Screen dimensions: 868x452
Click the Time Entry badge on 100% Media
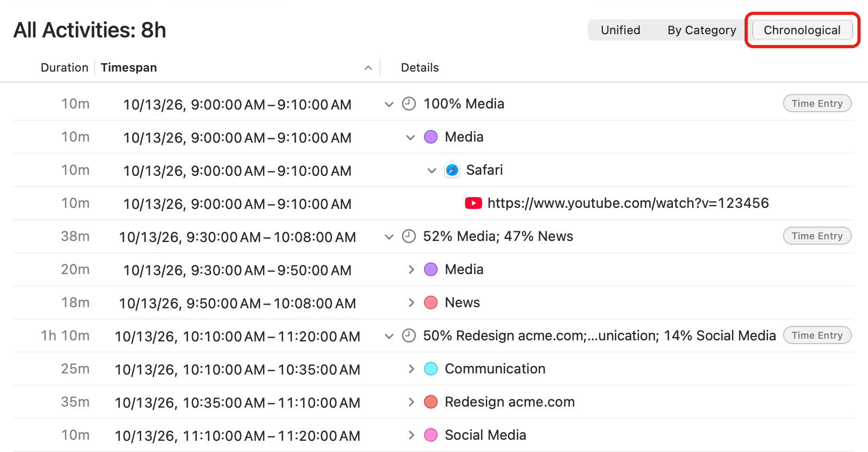pos(817,104)
